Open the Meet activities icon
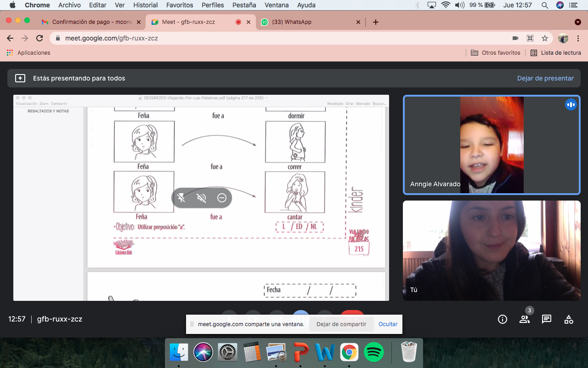This screenshot has width=588, height=368. tap(569, 319)
